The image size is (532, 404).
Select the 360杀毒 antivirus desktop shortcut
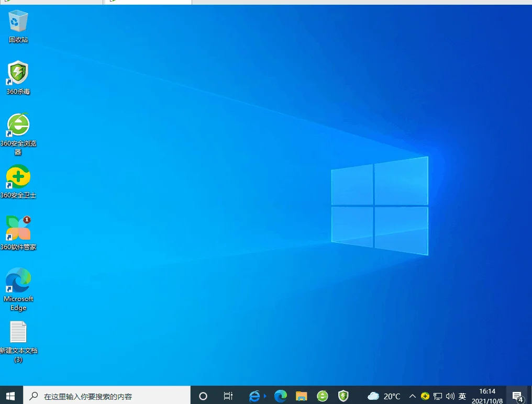18,78
